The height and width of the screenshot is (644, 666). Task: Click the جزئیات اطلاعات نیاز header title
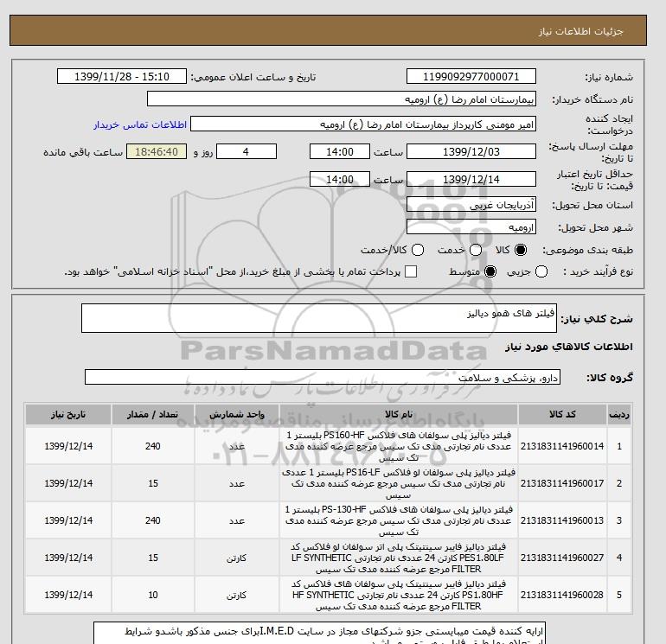pyautogui.click(x=580, y=31)
